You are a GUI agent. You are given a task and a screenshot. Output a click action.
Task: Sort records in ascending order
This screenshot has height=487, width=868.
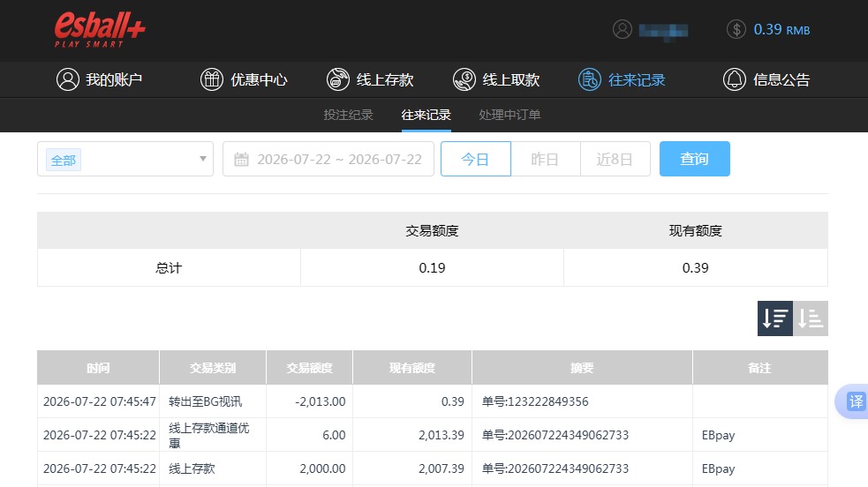pyautogui.click(x=811, y=318)
